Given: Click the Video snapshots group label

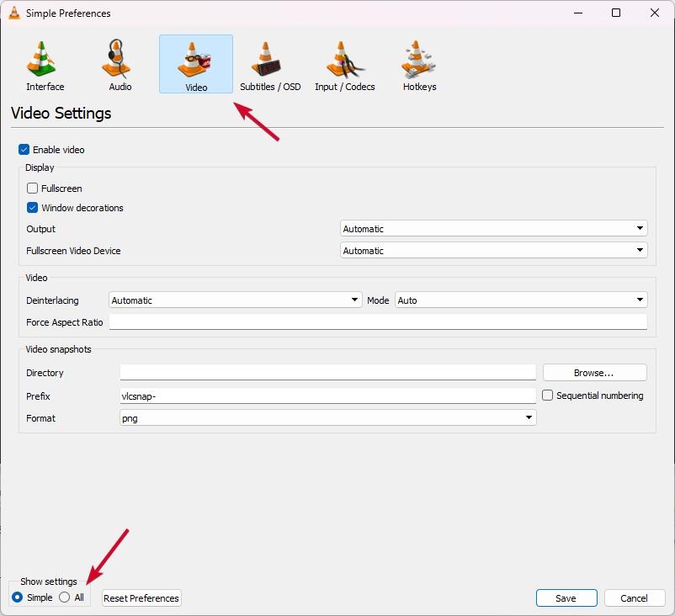Looking at the screenshot, I should (x=59, y=349).
